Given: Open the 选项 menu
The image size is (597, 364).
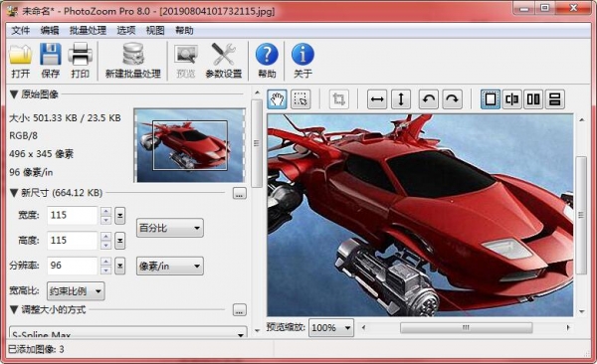Looking at the screenshot, I should pyautogui.click(x=126, y=31).
